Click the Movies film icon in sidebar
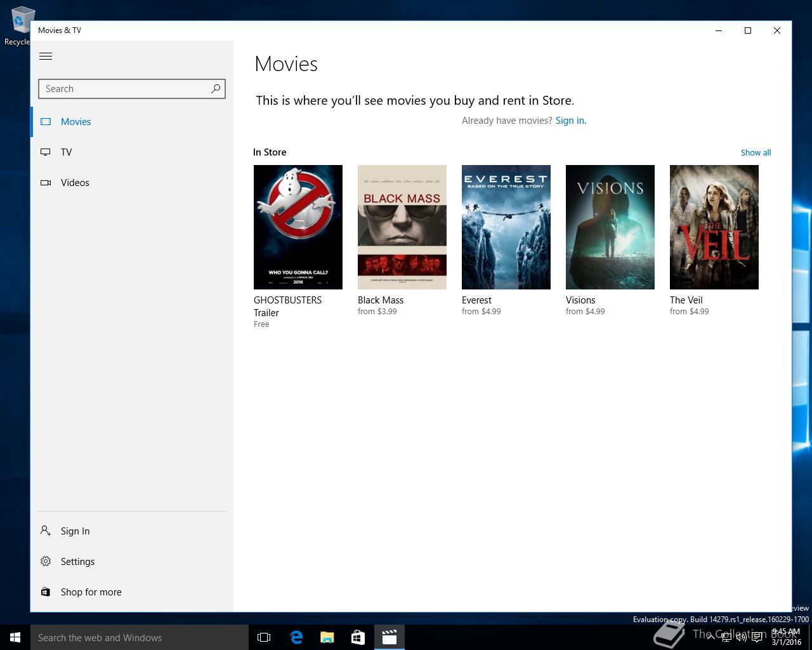Viewport: 812px width, 650px height. point(46,122)
